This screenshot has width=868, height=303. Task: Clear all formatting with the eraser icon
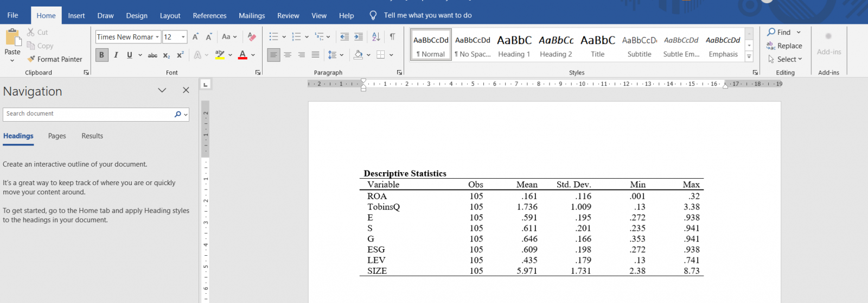[251, 37]
